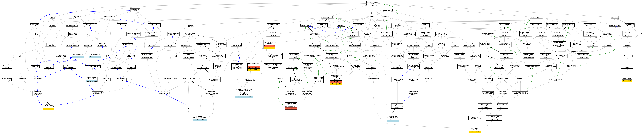Click the growth node
Screen dimensions: 644x134
(x=53, y=17)
